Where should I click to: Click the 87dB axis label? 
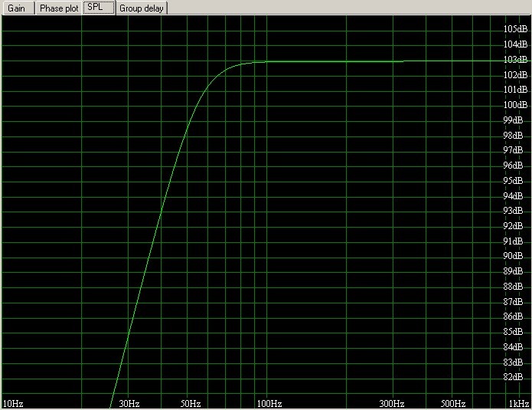pos(513,302)
